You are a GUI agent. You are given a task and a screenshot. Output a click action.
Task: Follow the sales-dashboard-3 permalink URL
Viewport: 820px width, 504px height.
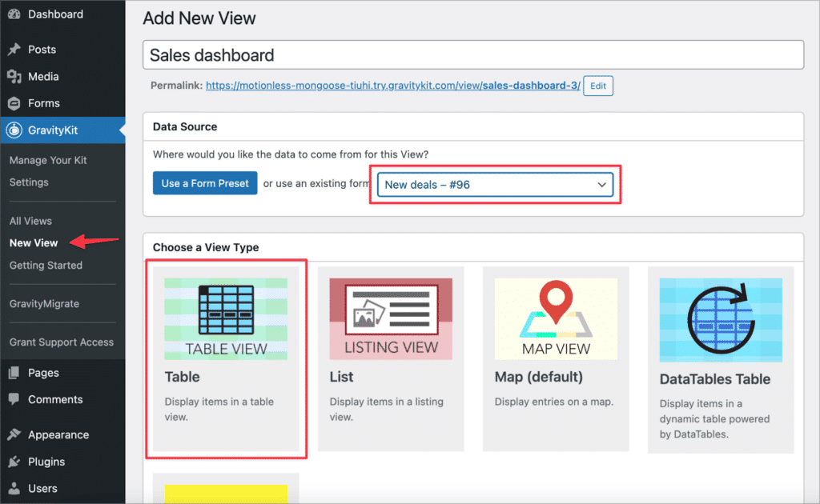point(393,85)
